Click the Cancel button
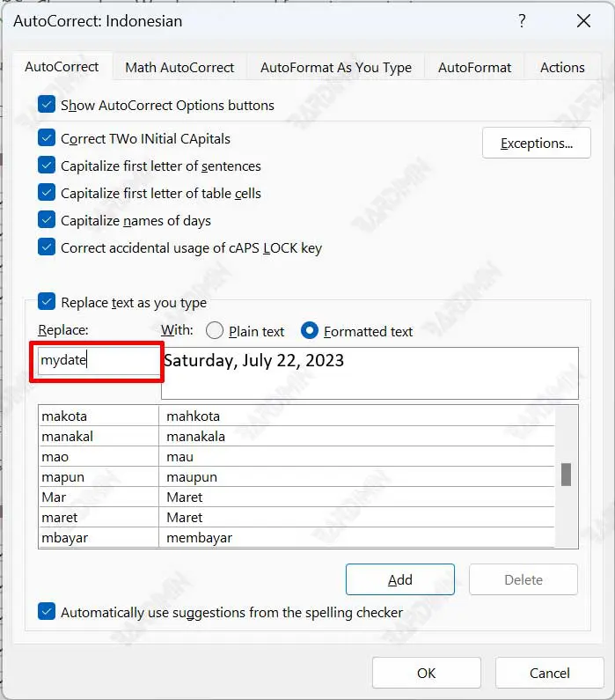615x700 pixels. [549, 673]
